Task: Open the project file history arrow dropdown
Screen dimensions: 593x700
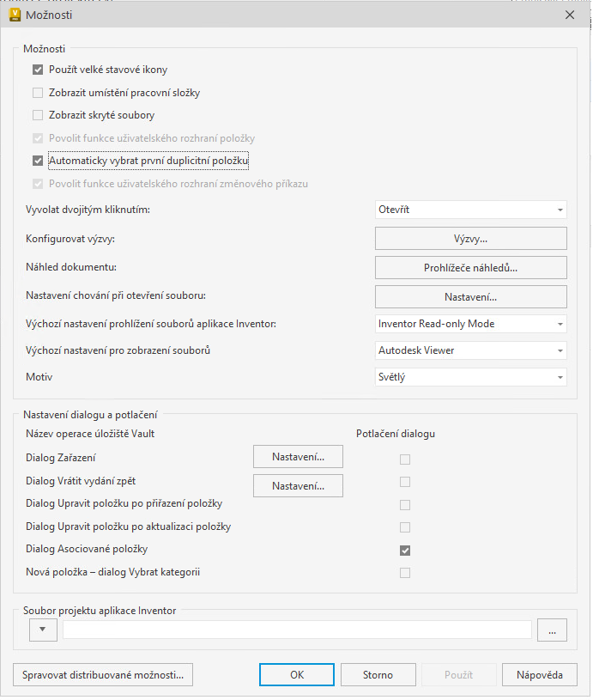Action: pos(43,630)
